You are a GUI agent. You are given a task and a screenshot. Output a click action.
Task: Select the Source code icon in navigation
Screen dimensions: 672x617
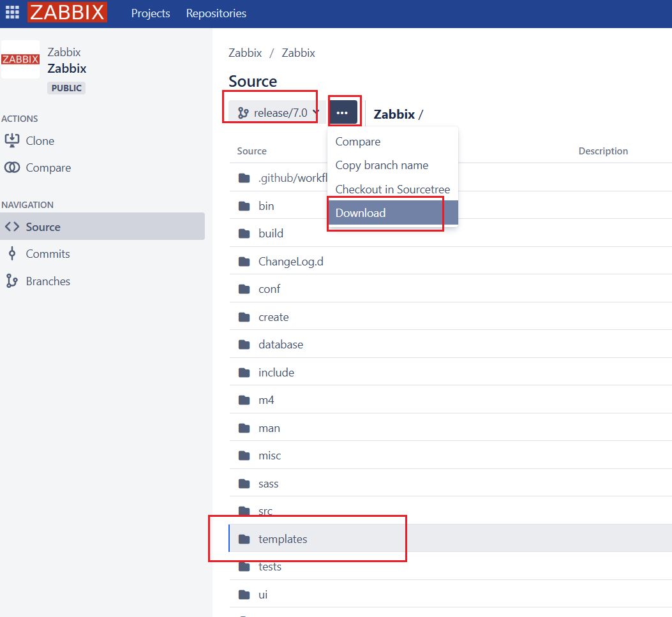pos(12,227)
